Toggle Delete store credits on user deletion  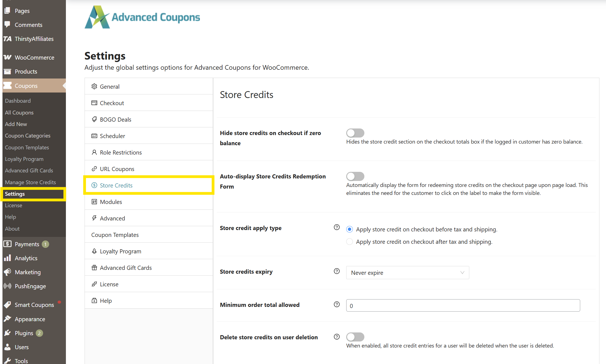355,337
